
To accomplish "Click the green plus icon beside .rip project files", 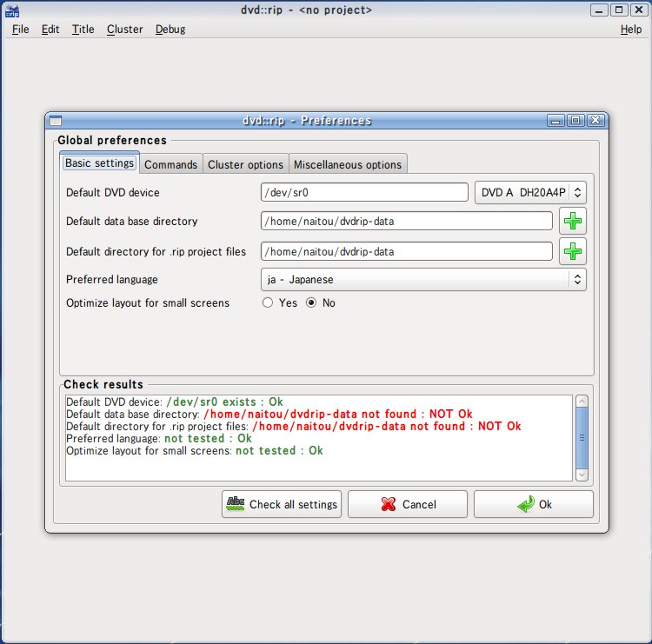I will click(x=573, y=251).
